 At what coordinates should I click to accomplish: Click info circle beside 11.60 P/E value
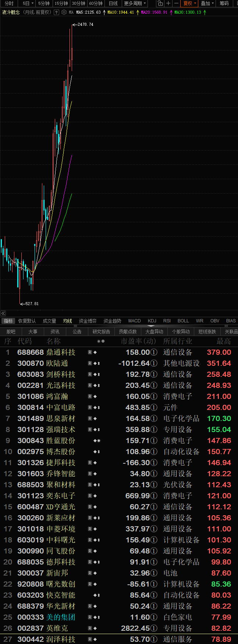click(154, 617)
